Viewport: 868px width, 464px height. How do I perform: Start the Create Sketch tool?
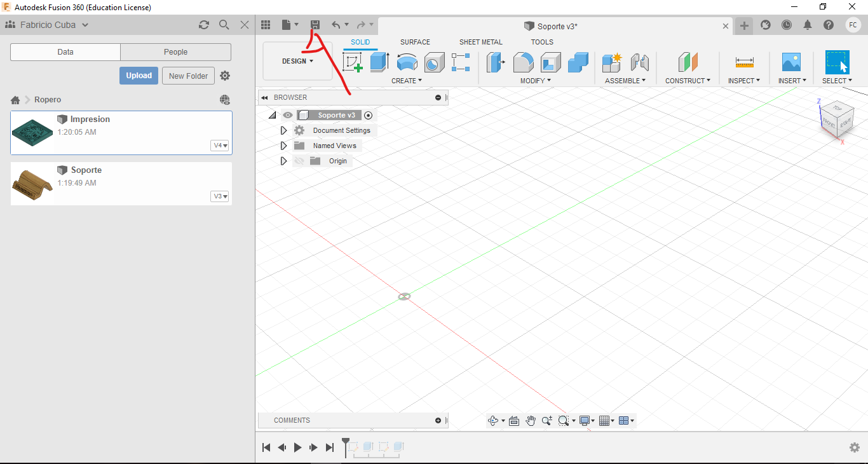(x=352, y=62)
